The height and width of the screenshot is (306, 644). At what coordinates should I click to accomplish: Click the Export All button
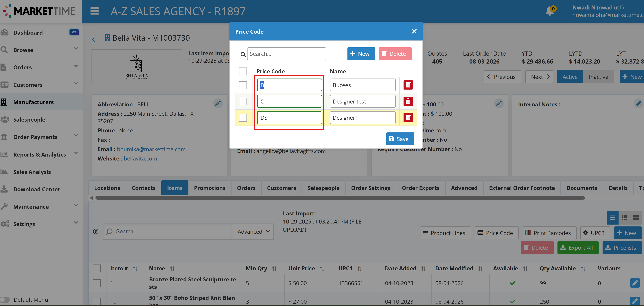tap(578, 248)
